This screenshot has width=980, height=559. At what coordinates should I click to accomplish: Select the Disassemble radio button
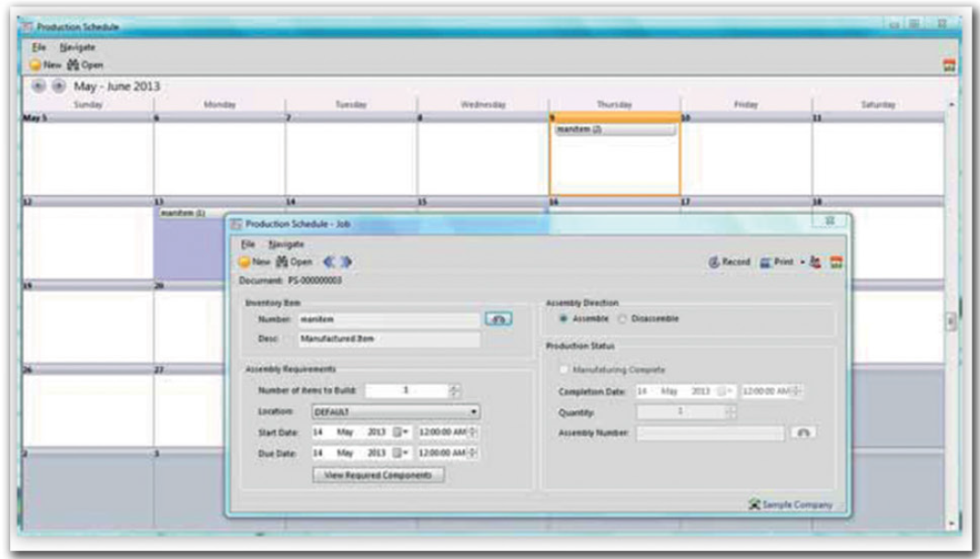622,319
